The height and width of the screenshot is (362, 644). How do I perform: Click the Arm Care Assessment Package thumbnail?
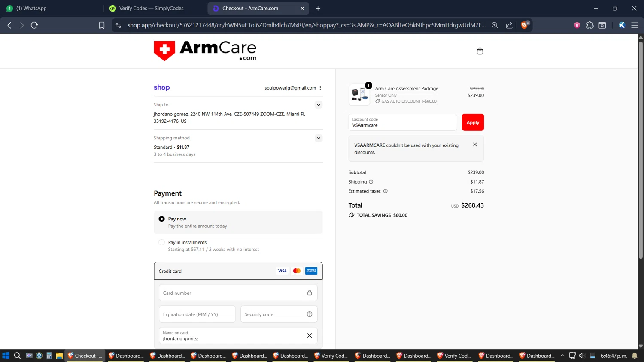pos(359,94)
